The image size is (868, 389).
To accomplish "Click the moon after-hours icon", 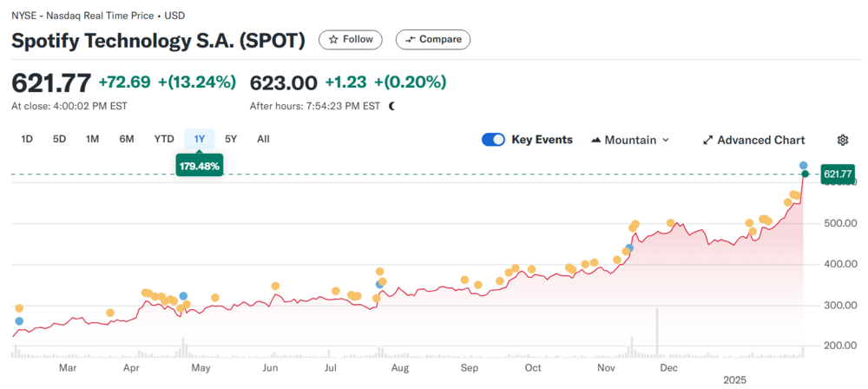I will point(392,106).
